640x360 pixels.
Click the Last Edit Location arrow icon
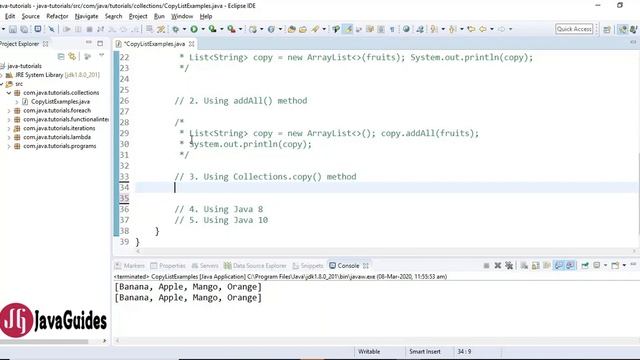[x=471, y=29]
